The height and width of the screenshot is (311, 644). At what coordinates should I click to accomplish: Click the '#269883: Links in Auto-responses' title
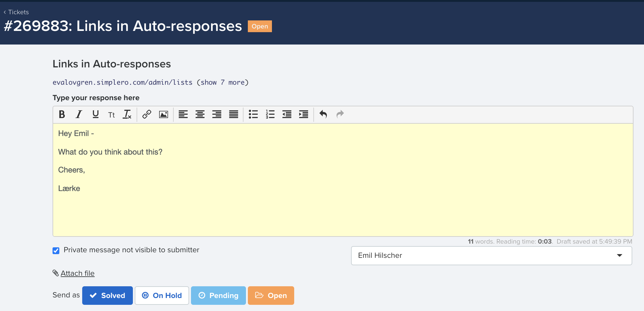pyautogui.click(x=123, y=26)
